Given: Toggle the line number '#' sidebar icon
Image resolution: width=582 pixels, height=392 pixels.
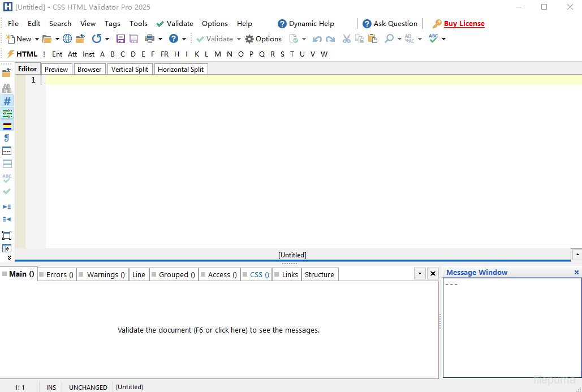Looking at the screenshot, I should click(x=7, y=101).
